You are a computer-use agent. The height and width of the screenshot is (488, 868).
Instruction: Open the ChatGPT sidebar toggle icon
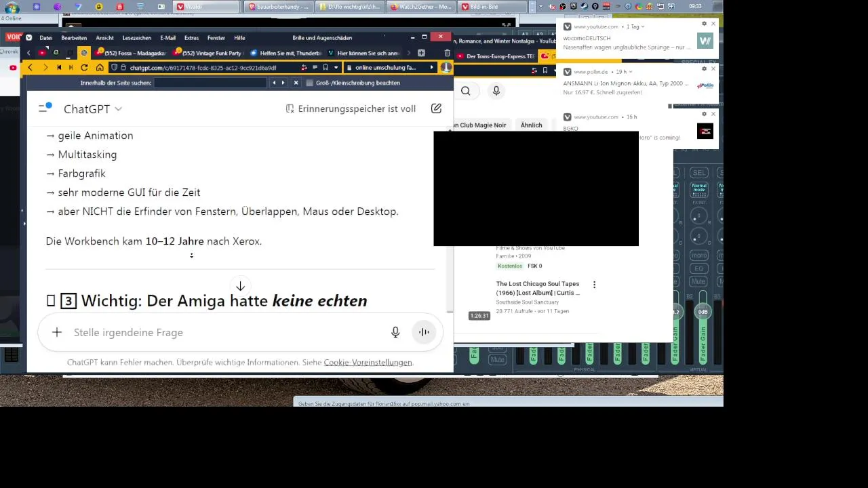coord(45,108)
